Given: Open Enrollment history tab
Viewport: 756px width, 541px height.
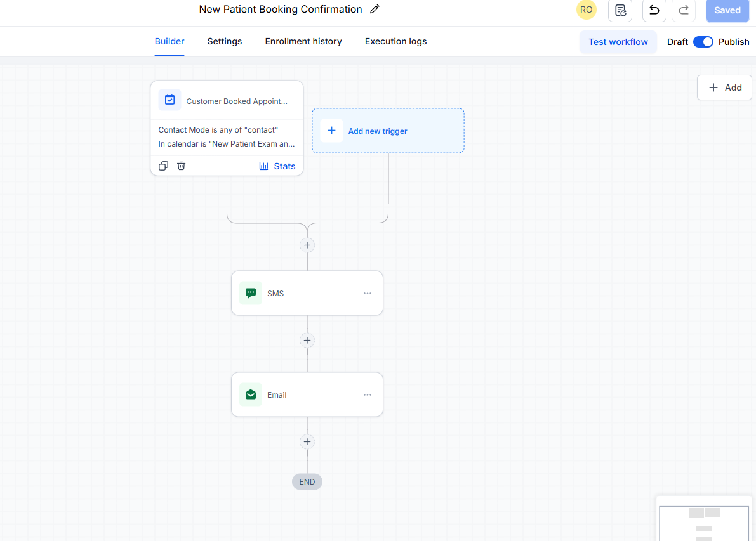Looking at the screenshot, I should (x=303, y=41).
